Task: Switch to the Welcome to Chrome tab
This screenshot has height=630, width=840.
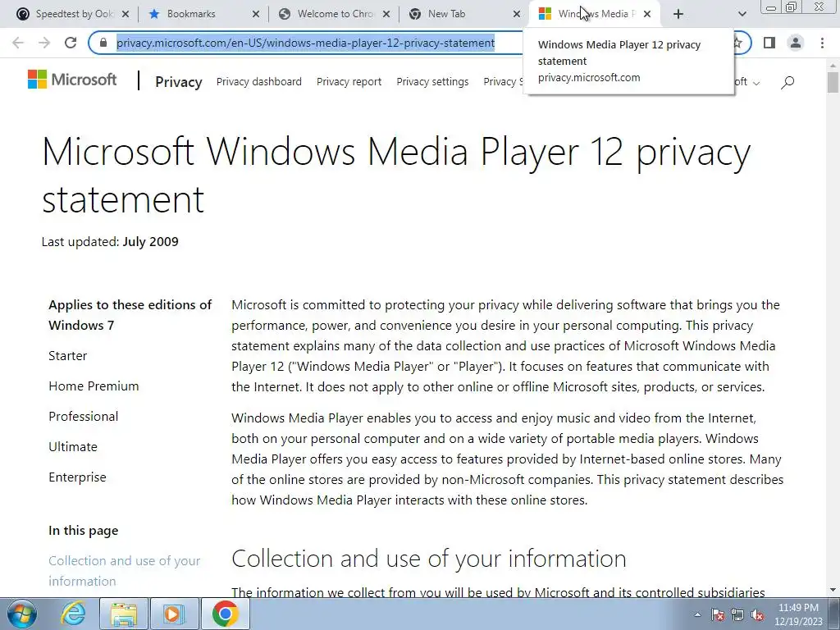Action: 336,14
